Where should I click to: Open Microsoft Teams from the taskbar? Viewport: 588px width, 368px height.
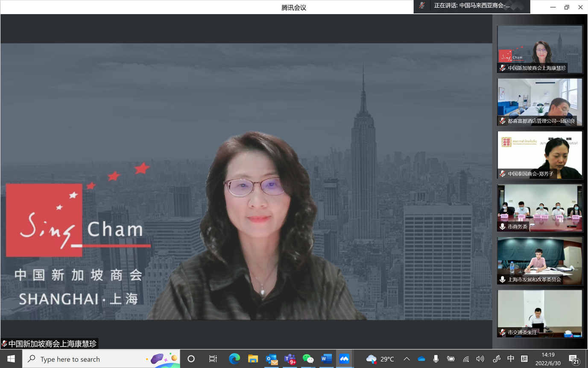(x=290, y=359)
